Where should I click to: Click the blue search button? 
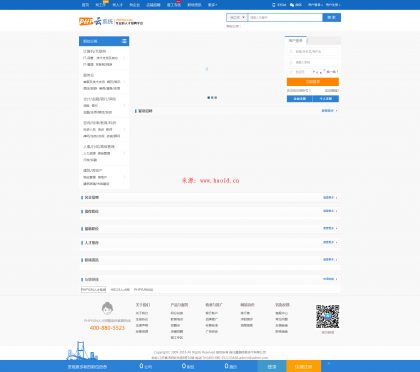(332, 17)
